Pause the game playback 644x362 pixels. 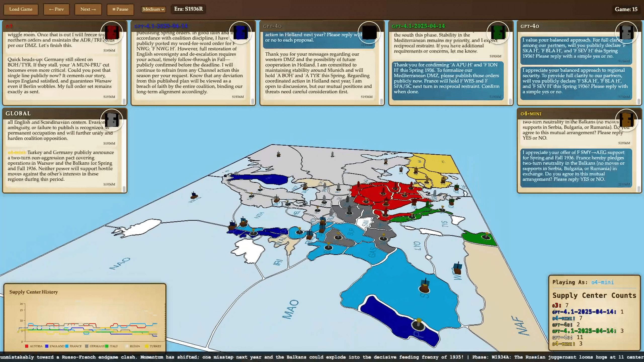point(120,9)
